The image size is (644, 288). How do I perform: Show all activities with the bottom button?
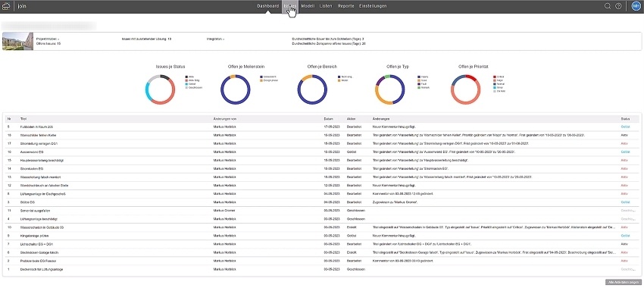[624, 282]
